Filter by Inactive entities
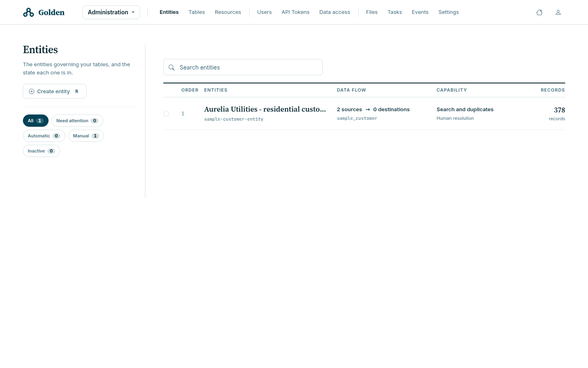588x368 pixels. click(x=41, y=151)
